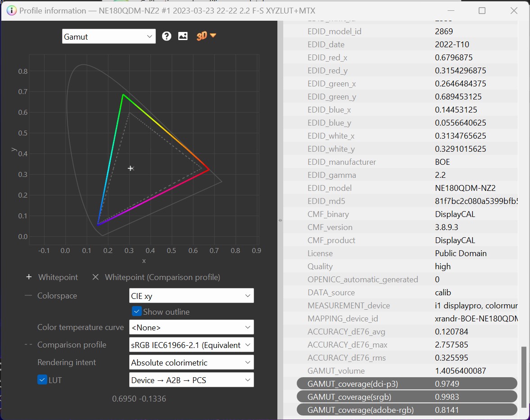Click the DisplayCAL title bar info icon
The width and height of the screenshot is (530, 420).
coord(12,10)
